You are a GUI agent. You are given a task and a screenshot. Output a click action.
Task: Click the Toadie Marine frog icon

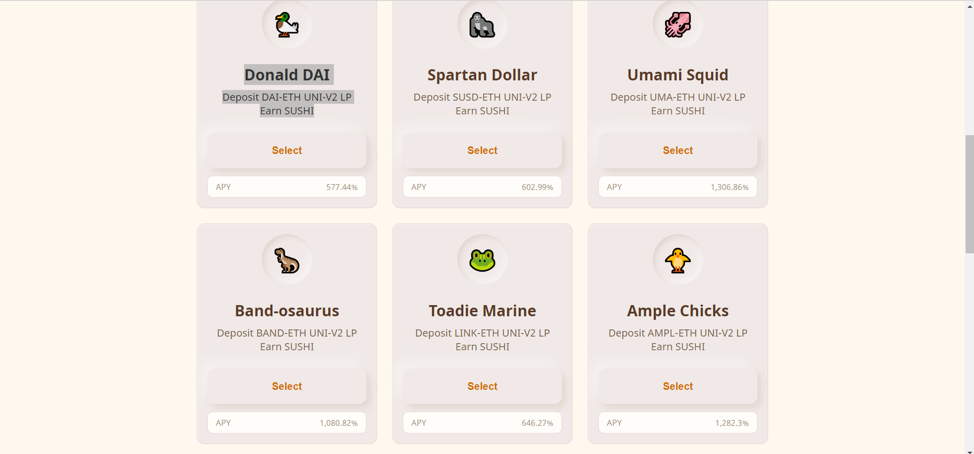coord(482,260)
